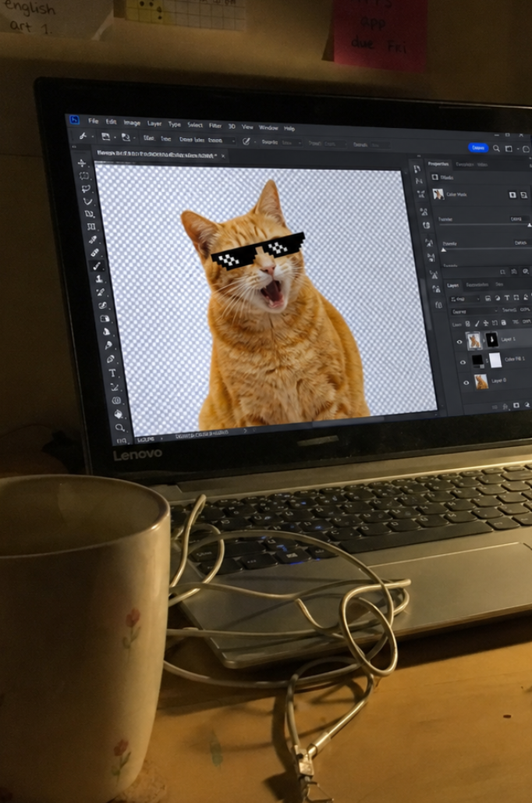Click the Color Fill 1 black swatch thumbnail
The height and width of the screenshot is (803, 532).
coord(477,360)
